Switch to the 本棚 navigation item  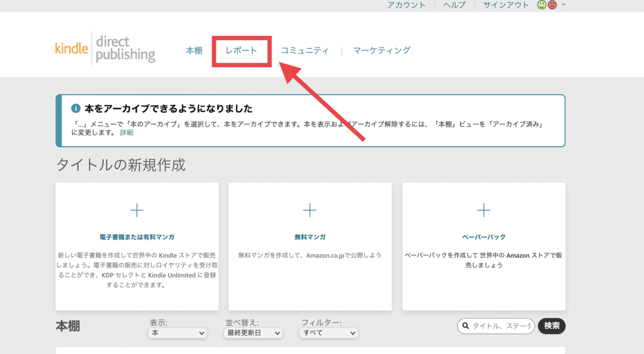coord(194,50)
